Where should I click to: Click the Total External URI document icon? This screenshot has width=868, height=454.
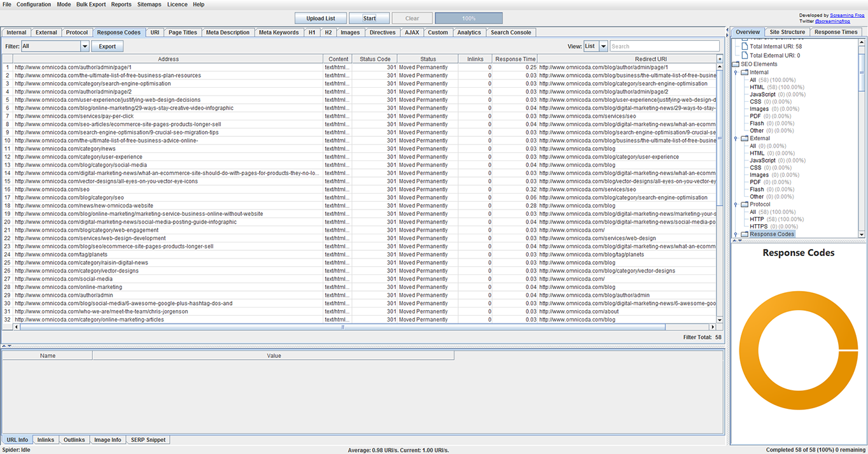click(745, 55)
